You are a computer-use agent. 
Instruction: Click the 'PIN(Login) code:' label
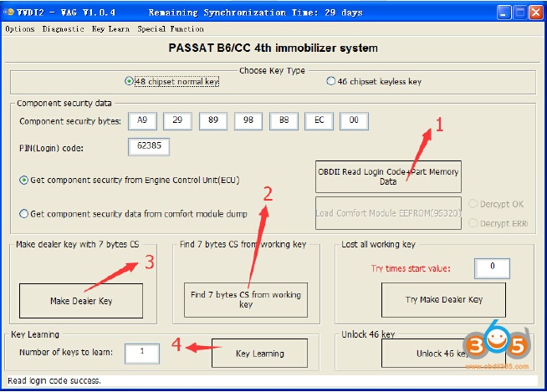pyautogui.click(x=51, y=148)
